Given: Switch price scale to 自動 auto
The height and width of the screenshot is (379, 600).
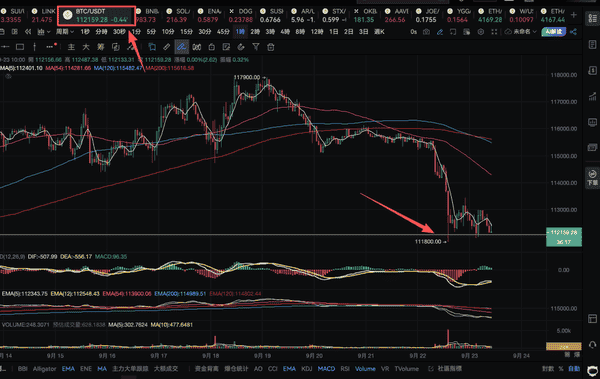Looking at the screenshot, I should [574, 369].
